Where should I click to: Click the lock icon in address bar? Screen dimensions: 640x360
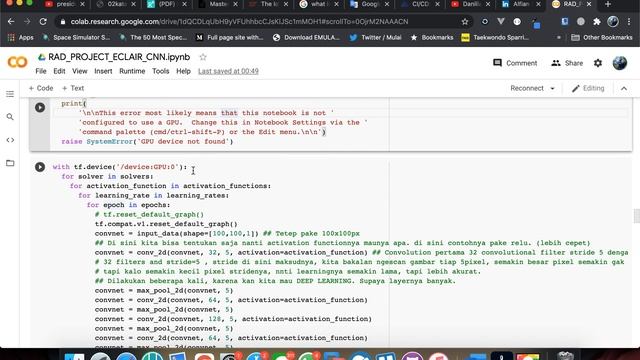point(62,22)
